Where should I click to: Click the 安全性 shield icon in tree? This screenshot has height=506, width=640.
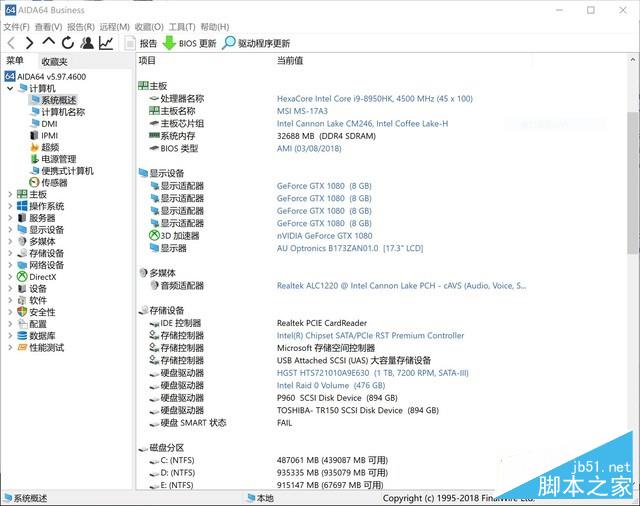[22, 312]
